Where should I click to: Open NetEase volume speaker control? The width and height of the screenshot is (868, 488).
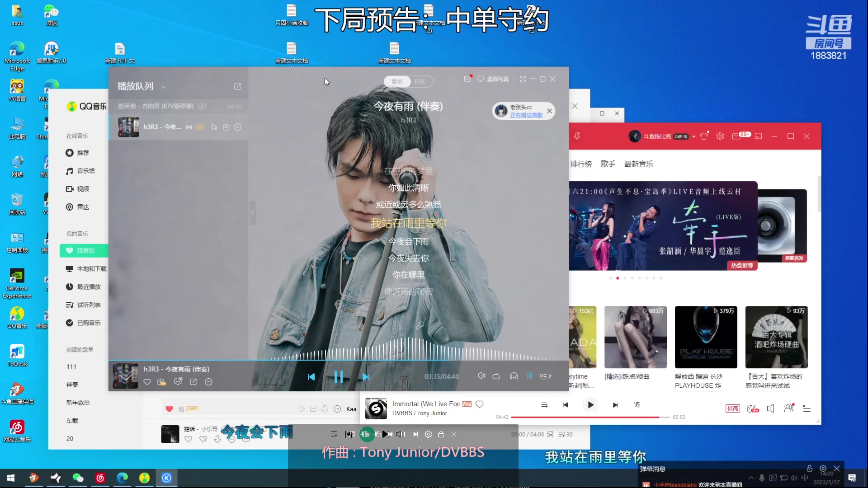coord(770,408)
